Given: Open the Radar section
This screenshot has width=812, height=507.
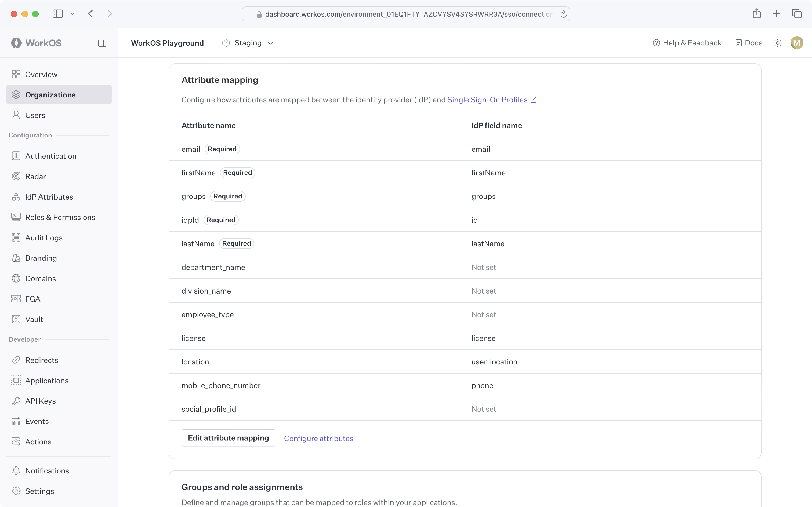Looking at the screenshot, I should [x=35, y=176].
